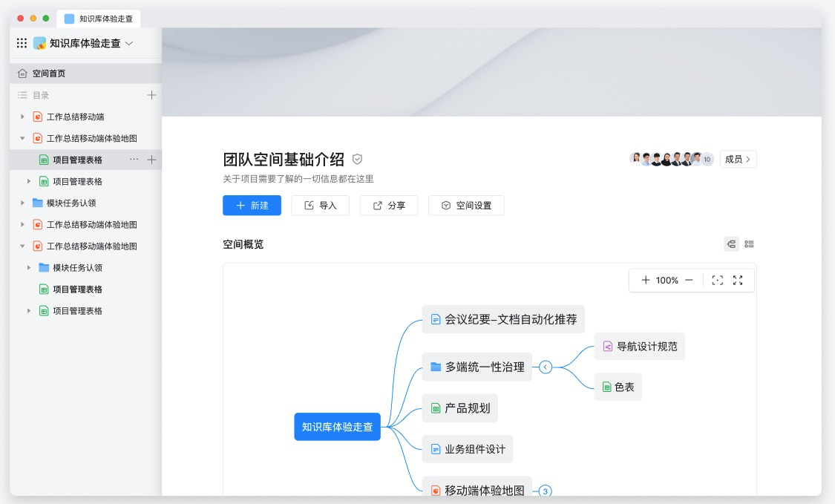Click the plus icon next to 目录
This screenshot has width=835, height=504.
151,95
